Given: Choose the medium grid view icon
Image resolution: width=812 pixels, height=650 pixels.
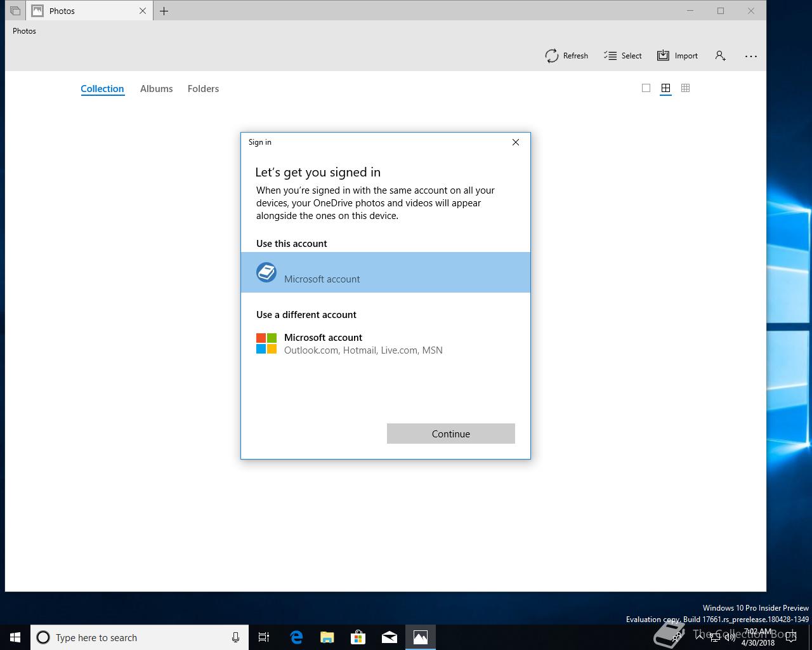Looking at the screenshot, I should pos(665,88).
